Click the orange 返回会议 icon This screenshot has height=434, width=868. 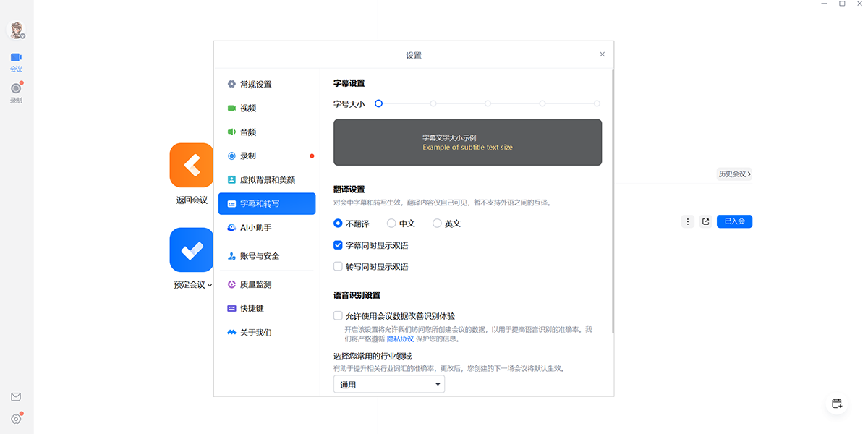[192, 165]
